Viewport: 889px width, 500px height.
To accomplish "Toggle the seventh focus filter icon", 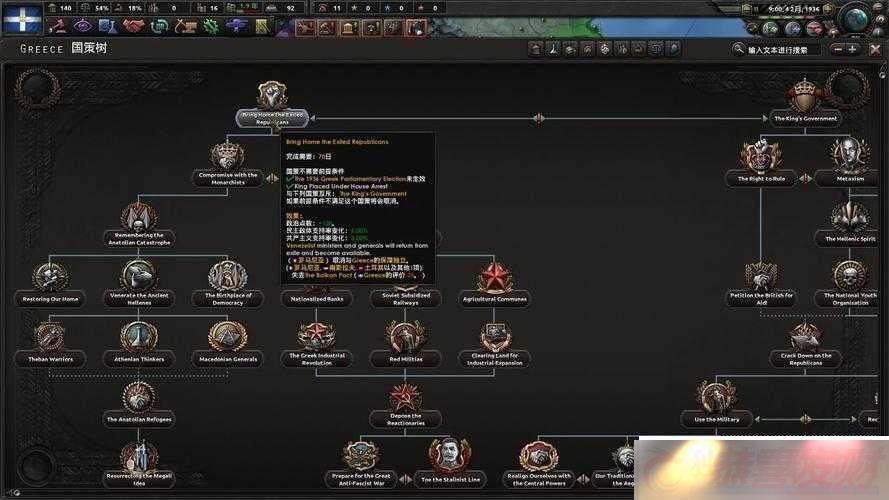I will (x=639, y=49).
